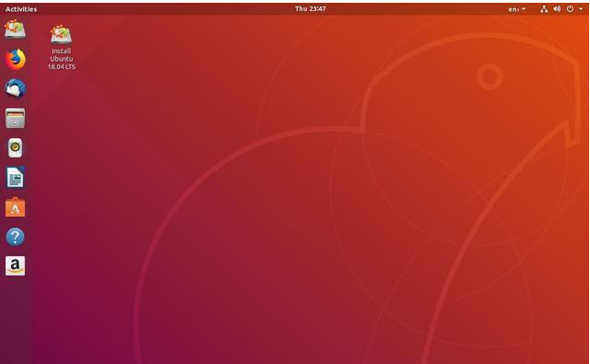590x364 pixels.
Task: Expand the system menu arrow
Action: tap(581, 9)
